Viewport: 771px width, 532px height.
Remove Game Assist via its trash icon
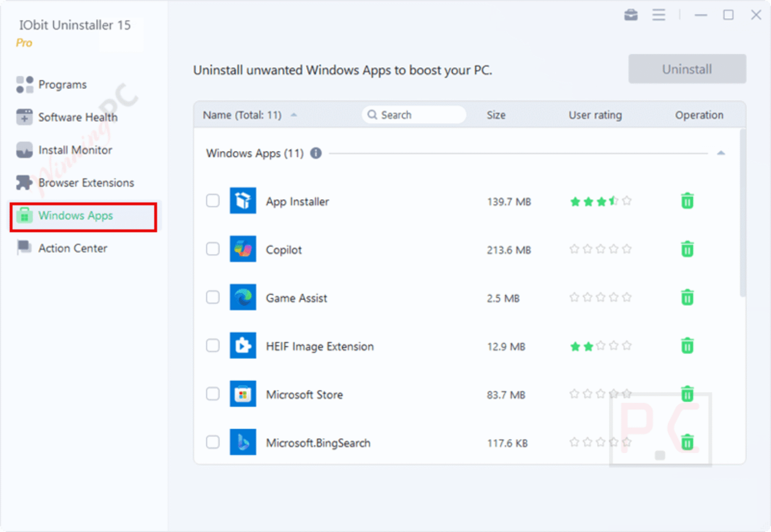(x=687, y=297)
